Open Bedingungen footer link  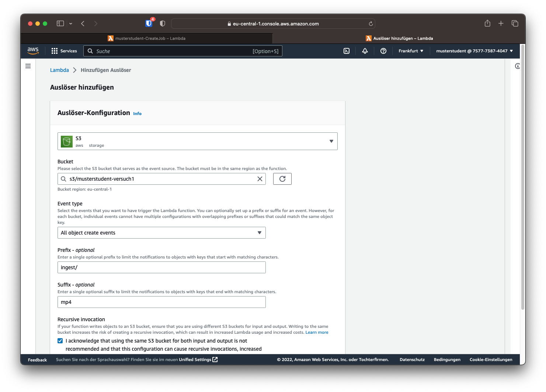(447, 360)
